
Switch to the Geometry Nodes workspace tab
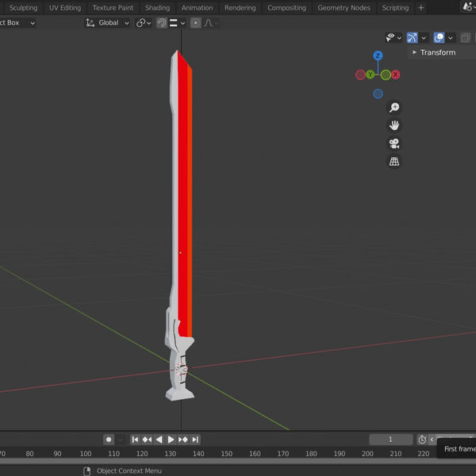click(x=344, y=8)
